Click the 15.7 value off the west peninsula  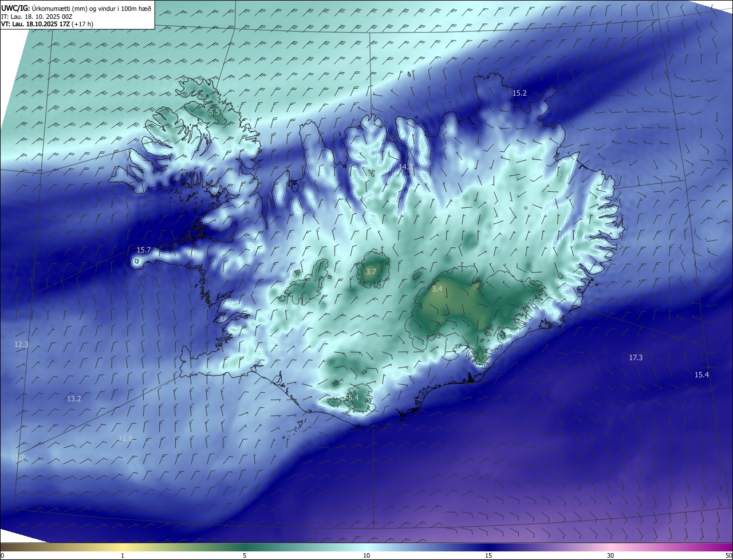(x=144, y=250)
